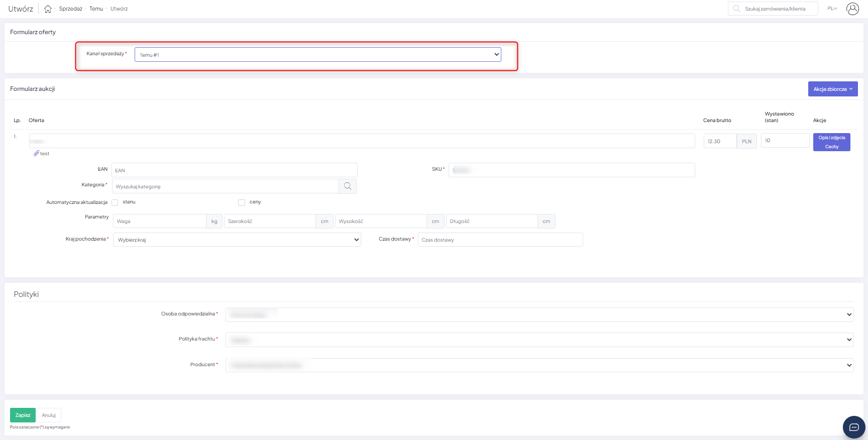Go to Sprzedaż in breadcrumb

coord(70,9)
